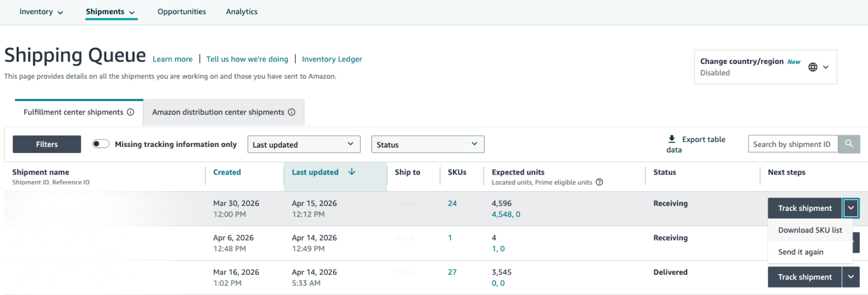The image size is (868, 295).
Task: Open the Last updated sort dropdown
Action: coord(304,145)
